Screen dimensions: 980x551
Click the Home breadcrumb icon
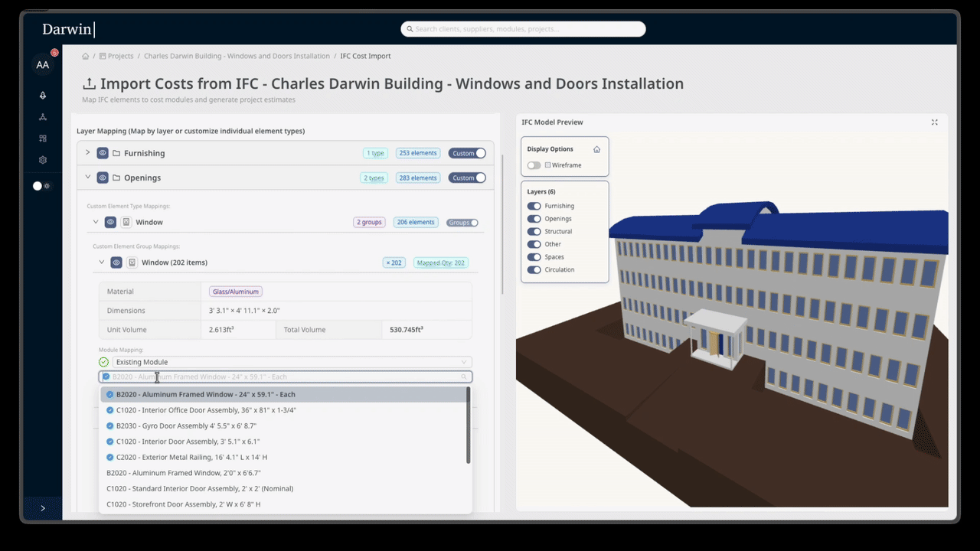85,56
